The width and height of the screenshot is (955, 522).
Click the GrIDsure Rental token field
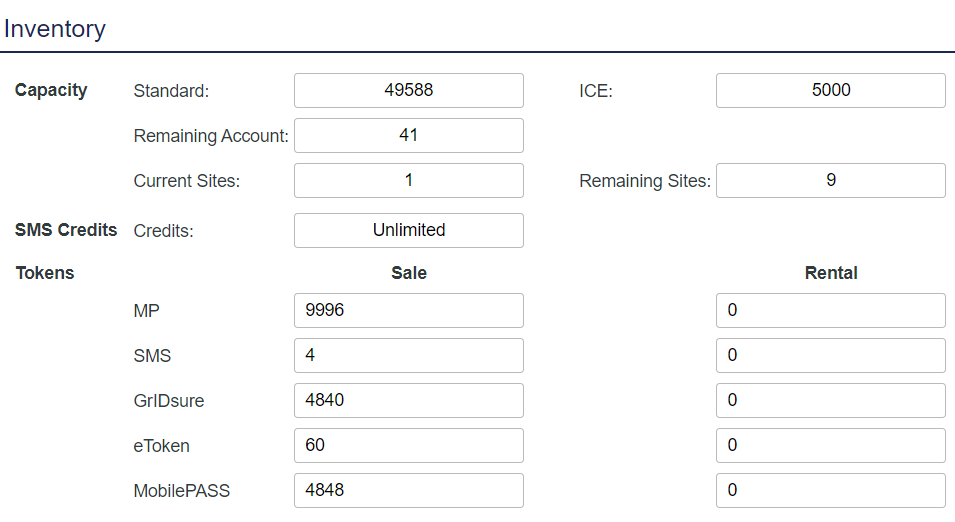(x=830, y=400)
